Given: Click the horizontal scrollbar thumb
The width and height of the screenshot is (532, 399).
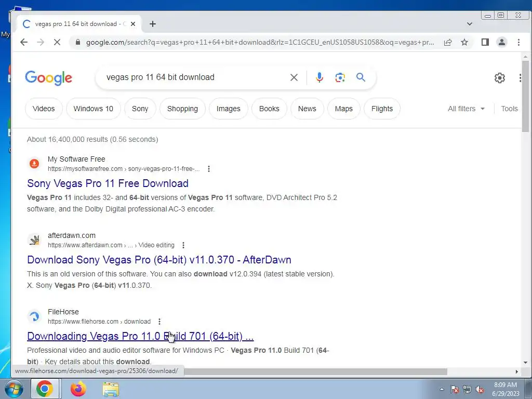Looking at the screenshot, I should (x=315, y=371).
